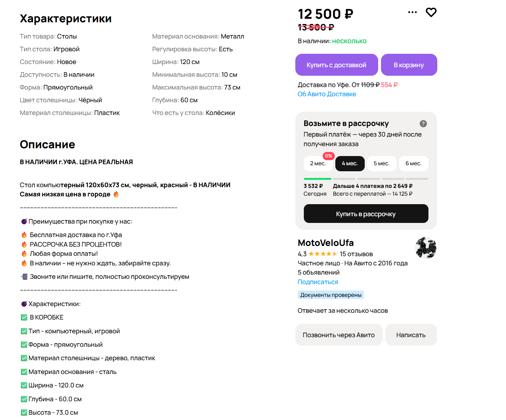
Task: Click the 15 отзывов reviews count
Action: [x=356, y=254]
